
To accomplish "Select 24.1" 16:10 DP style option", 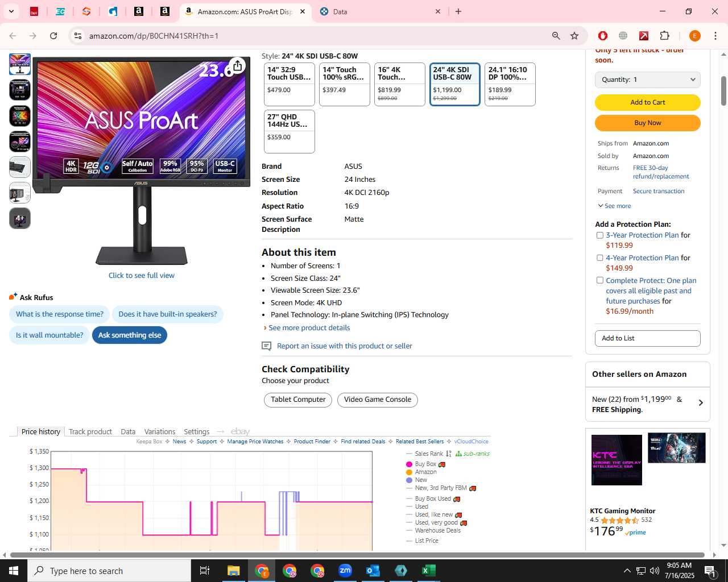I will [510, 84].
